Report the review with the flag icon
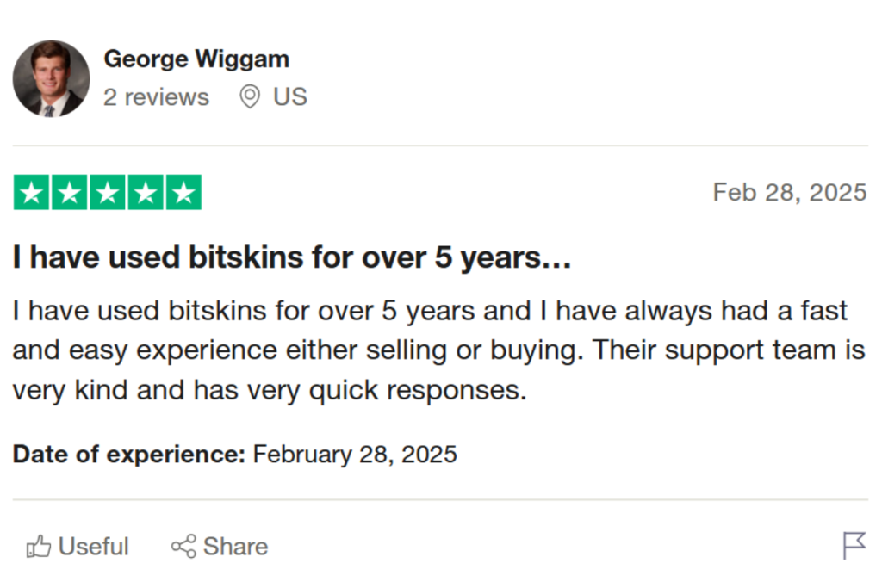Image resolution: width=882 pixels, height=588 pixels. (854, 545)
